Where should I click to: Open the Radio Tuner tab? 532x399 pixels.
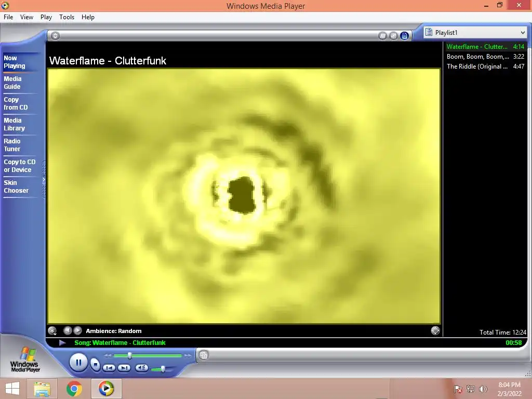[19, 145]
